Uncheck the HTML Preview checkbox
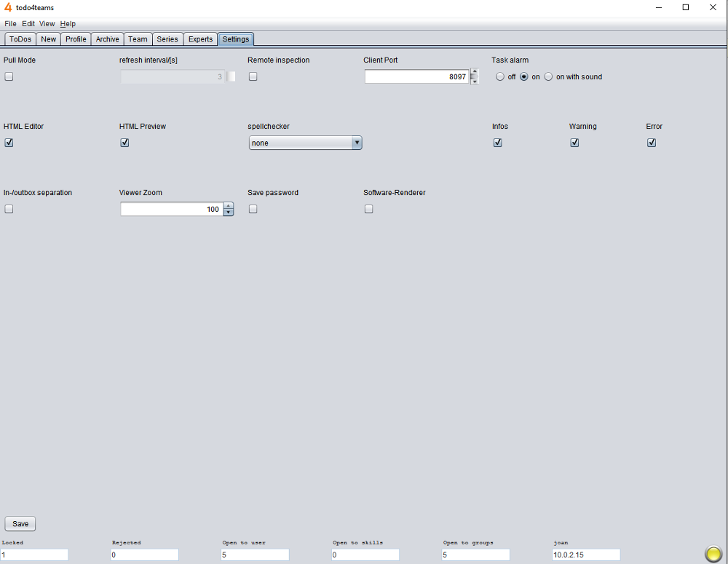728x564 pixels. click(x=124, y=143)
